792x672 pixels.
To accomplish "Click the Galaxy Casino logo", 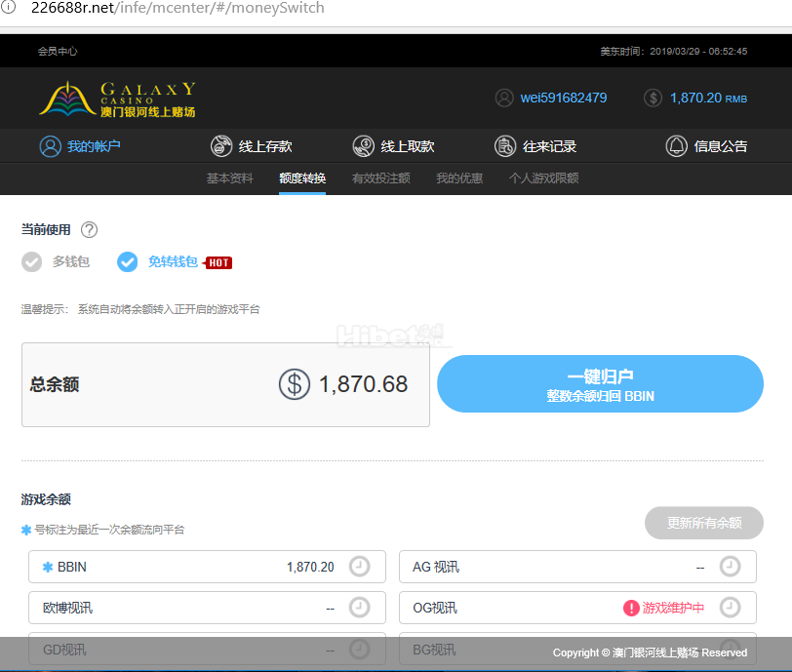I will tap(117, 99).
